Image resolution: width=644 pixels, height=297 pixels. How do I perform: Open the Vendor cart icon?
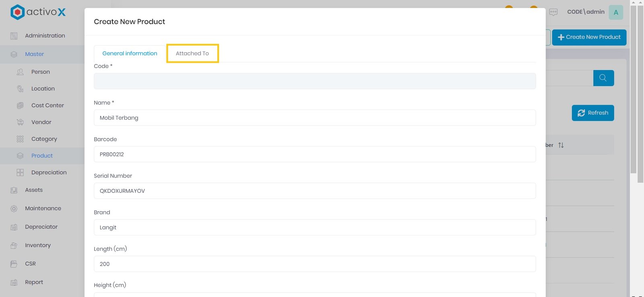(20, 122)
